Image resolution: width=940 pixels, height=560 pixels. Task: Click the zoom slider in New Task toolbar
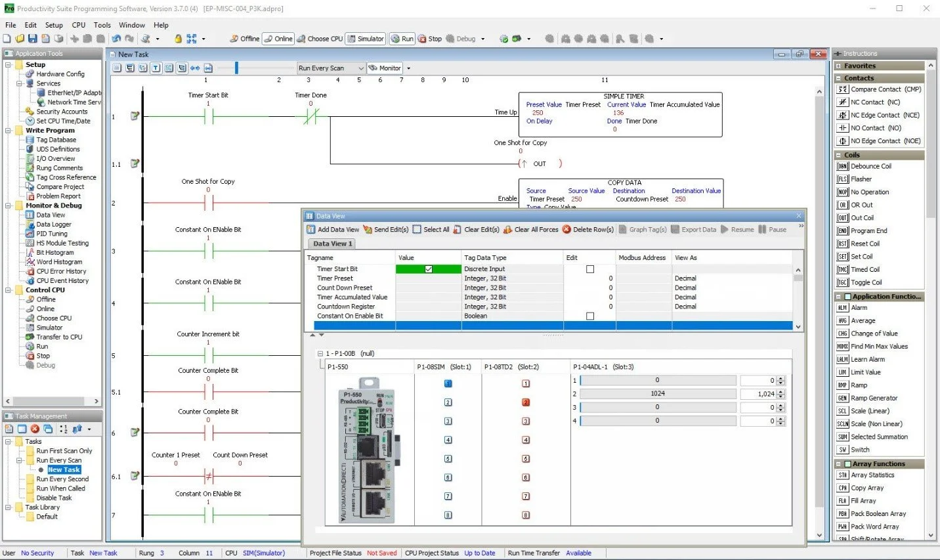(x=236, y=68)
